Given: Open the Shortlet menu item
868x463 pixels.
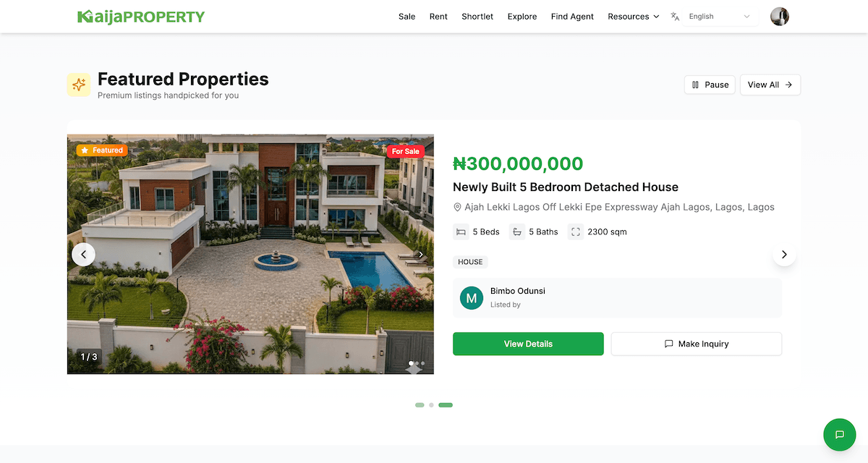Looking at the screenshot, I should click(477, 17).
